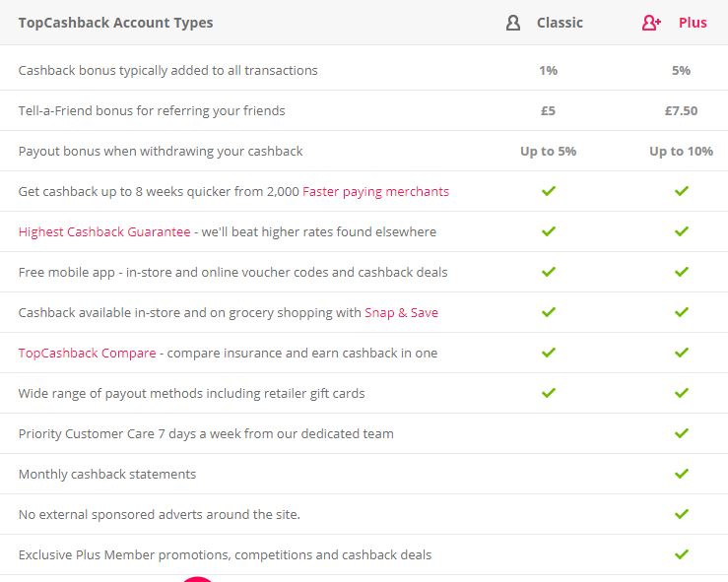Select the Classic column heading
Screen dimensions: 728x582
(560, 23)
